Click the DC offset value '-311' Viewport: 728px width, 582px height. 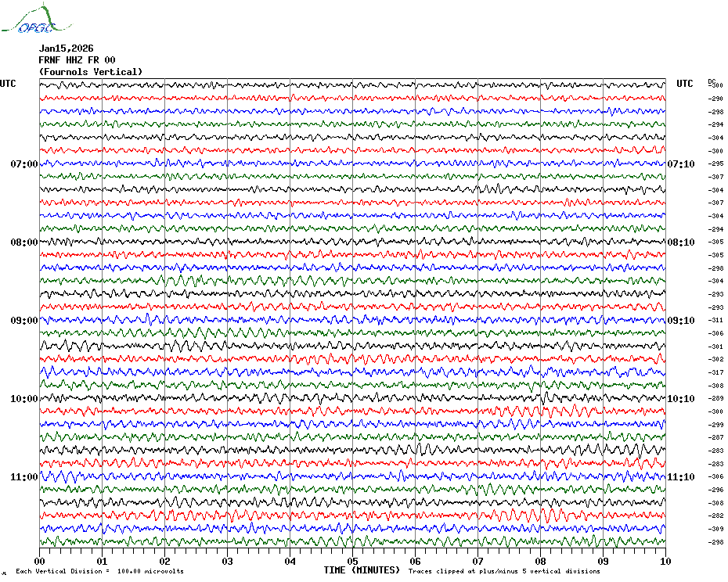(715, 320)
